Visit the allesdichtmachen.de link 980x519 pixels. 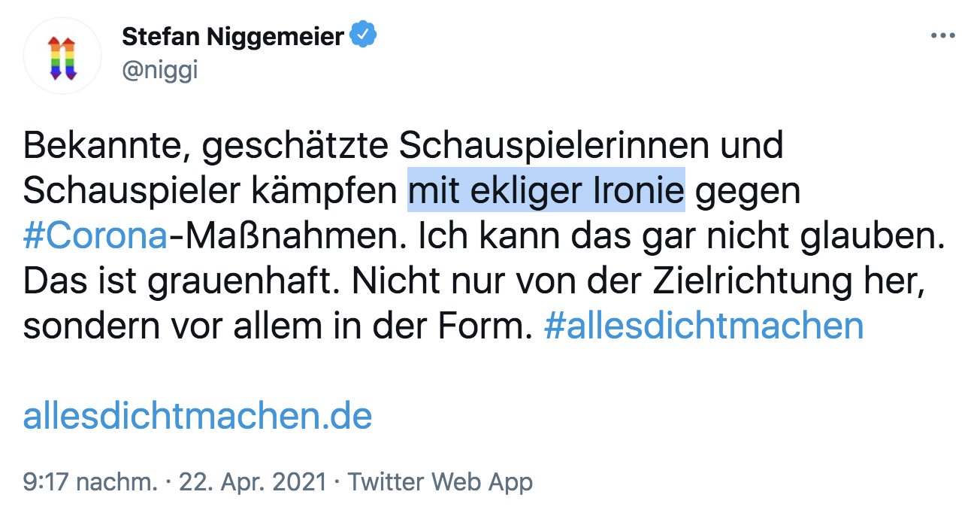[198, 415]
